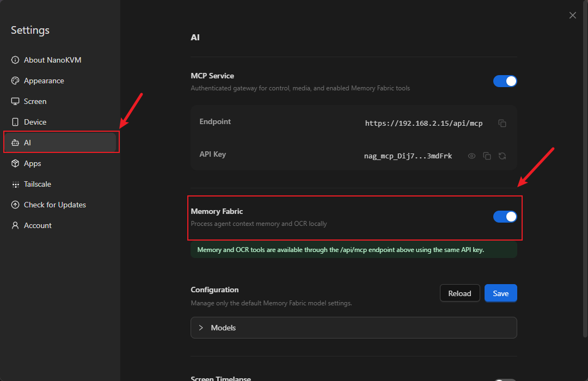This screenshot has width=588, height=381.
Task: Click the Memory Fabric heading
Action: [217, 211]
